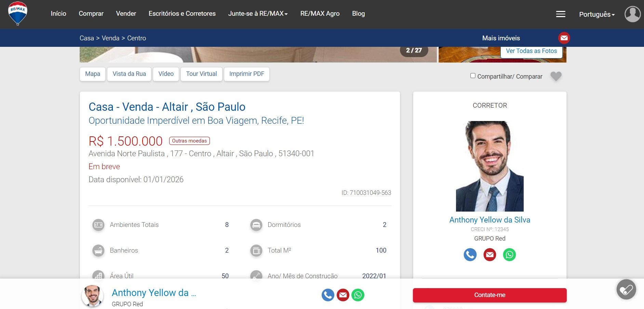Click the Mapa button
The image size is (644, 309).
coord(93,74)
